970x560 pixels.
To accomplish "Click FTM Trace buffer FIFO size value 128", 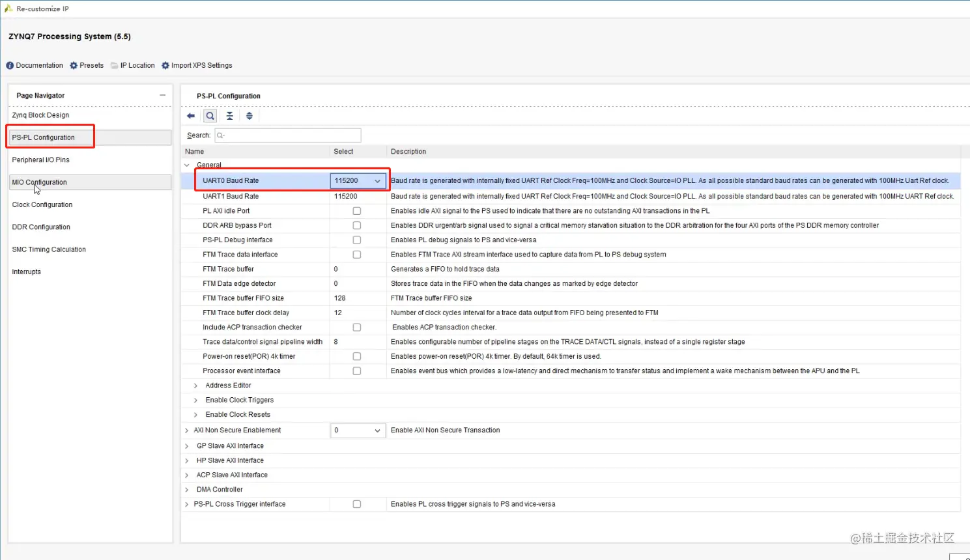I will point(340,298).
